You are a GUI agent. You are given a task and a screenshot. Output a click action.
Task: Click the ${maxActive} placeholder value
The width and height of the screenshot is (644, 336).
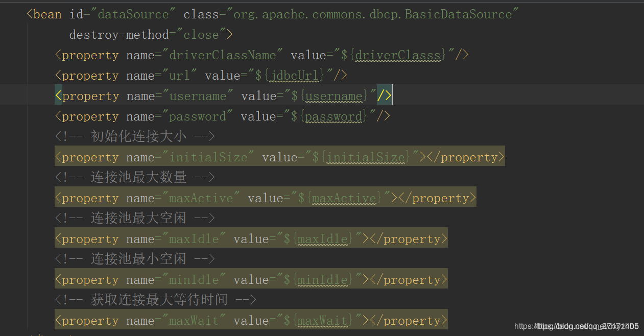(x=340, y=198)
